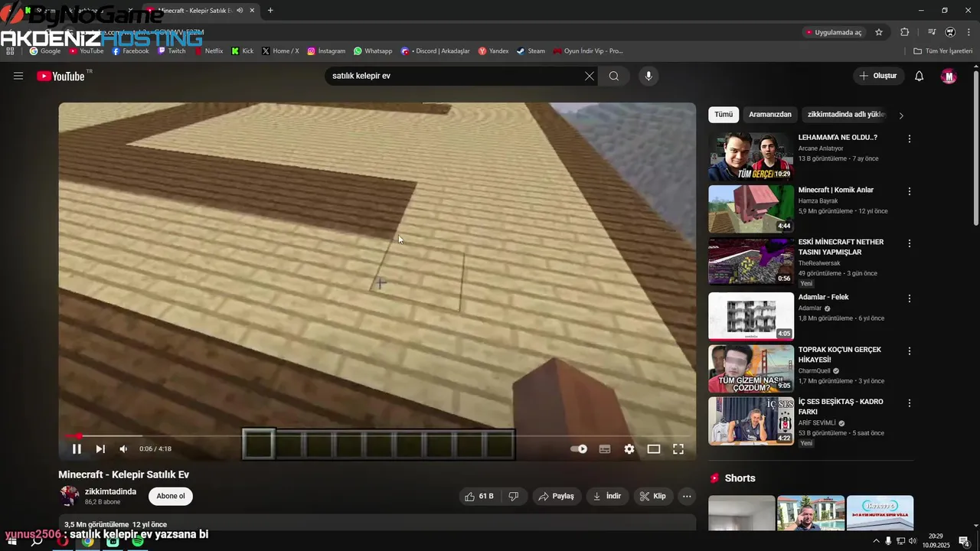
Task: Select the Tümü filter chip
Action: (x=724, y=115)
